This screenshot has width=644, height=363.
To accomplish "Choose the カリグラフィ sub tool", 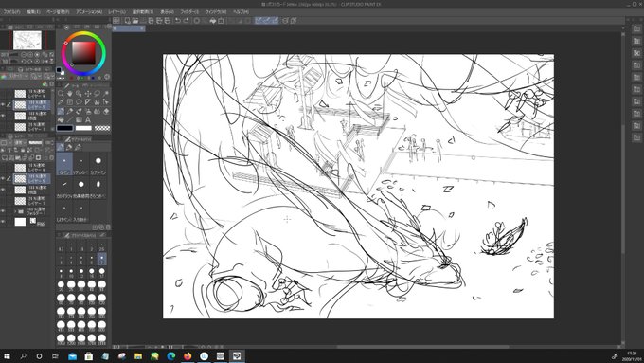I will coord(64,187).
